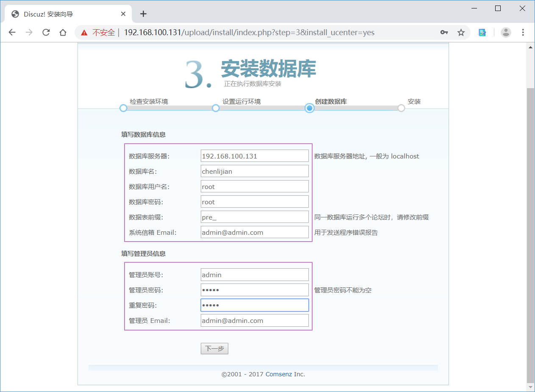Select the 检查安装环境 step circle
Viewport: 535px width, 392px height.
coord(123,108)
